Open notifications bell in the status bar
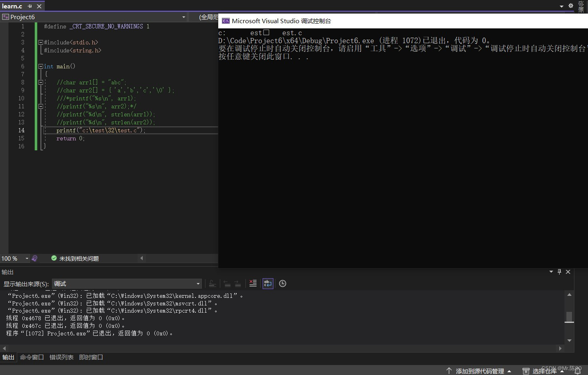Viewport: 588px width, 375px height. coord(578,371)
